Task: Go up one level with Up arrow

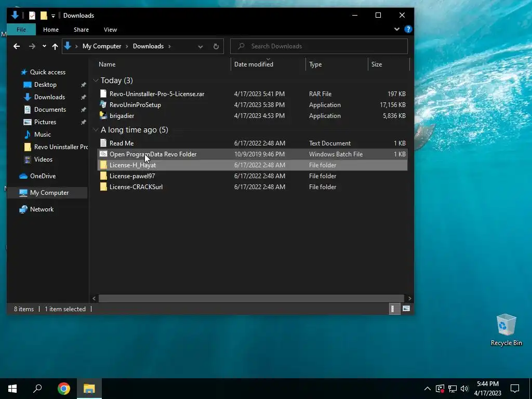Action: point(55,46)
